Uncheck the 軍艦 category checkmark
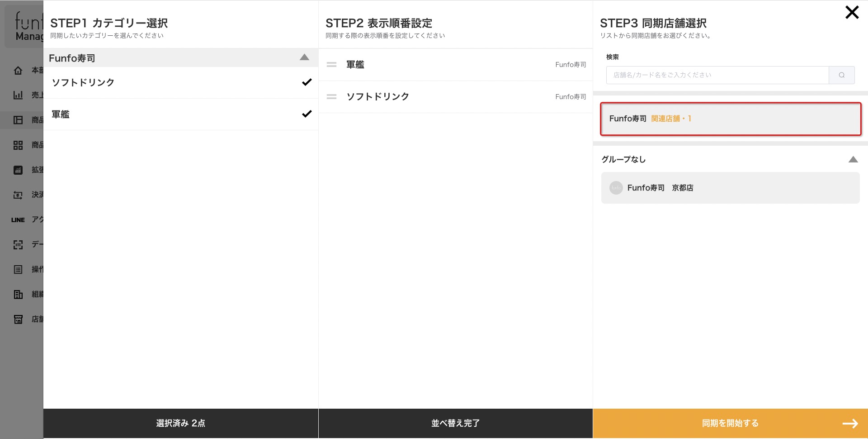This screenshot has height=439, width=868. click(x=307, y=114)
